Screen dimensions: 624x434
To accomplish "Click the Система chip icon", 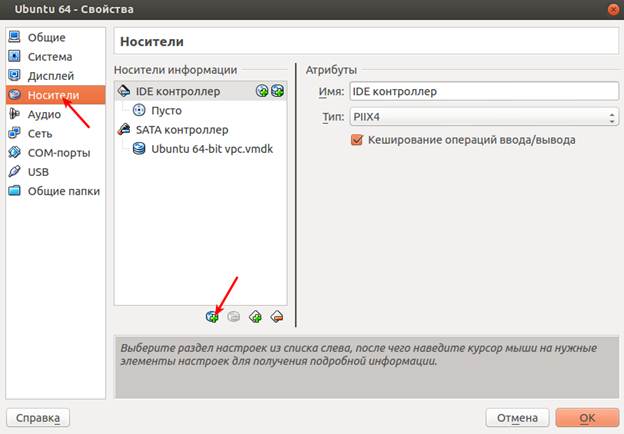I will click(14, 56).
